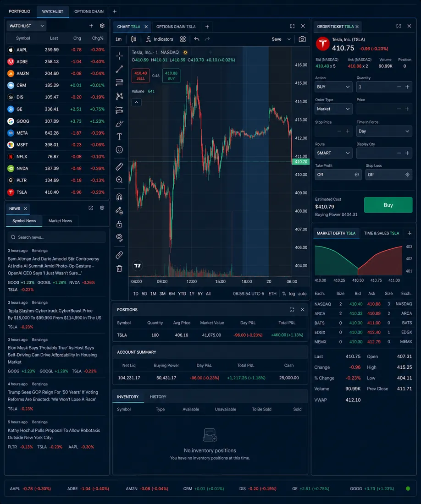Decrease order Quantity with minus
The width and height of the screenshot is (421, 504).
399,87
